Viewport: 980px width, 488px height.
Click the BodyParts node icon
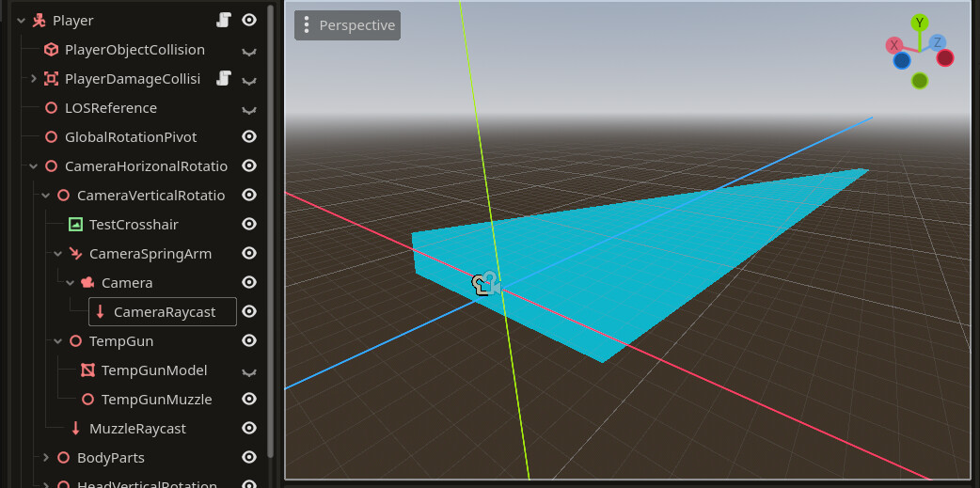[63, 458]
